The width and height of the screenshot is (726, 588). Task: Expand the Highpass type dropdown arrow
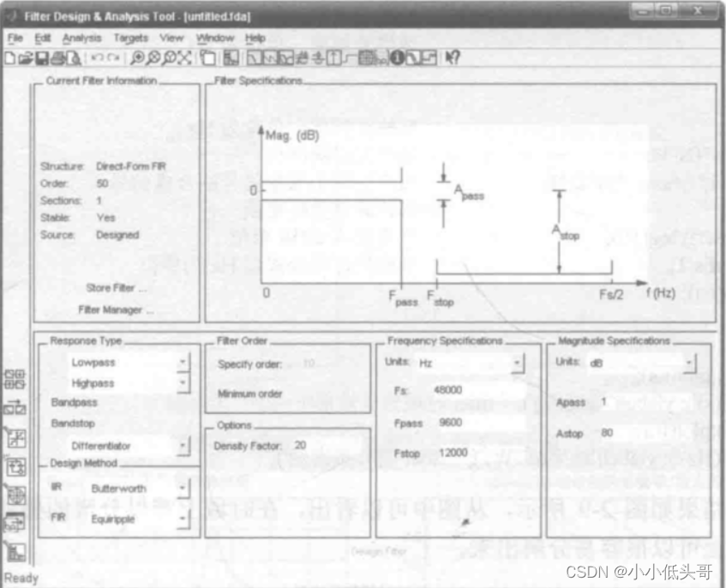point(183,383)
